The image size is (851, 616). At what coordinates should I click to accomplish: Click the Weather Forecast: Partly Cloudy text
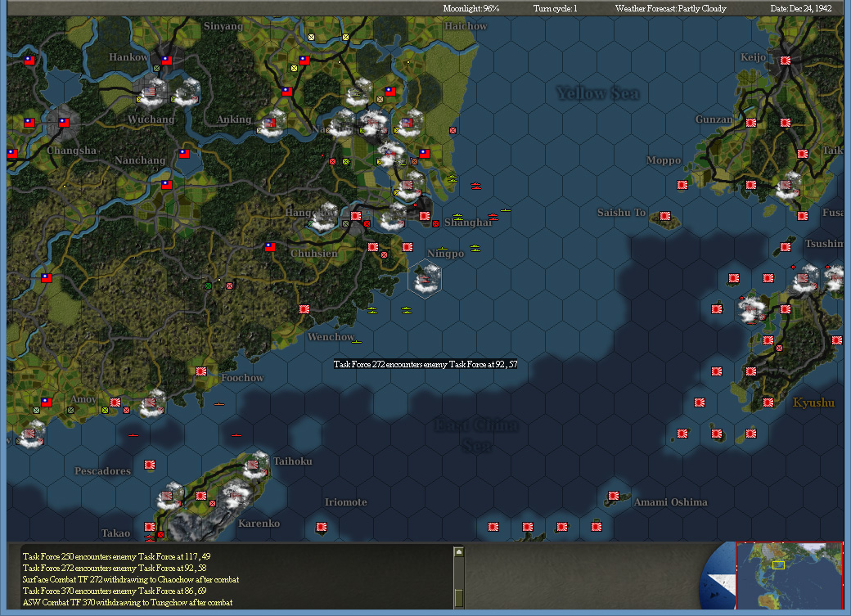click(x=670, y=8)
